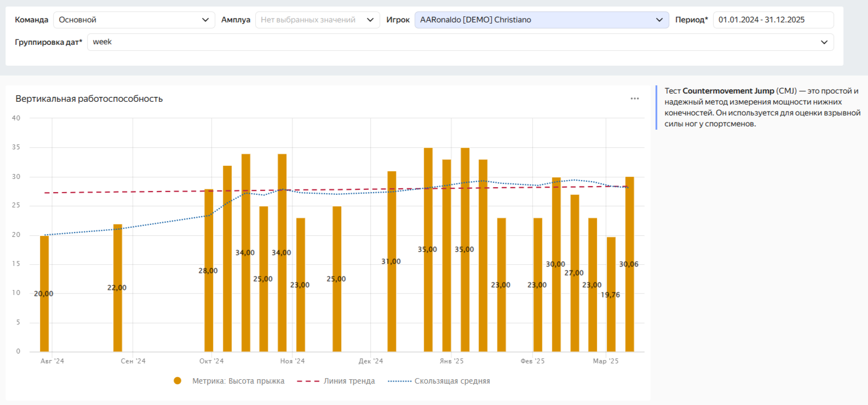Click the bar labeled 20,00

(x=44, y=293)
